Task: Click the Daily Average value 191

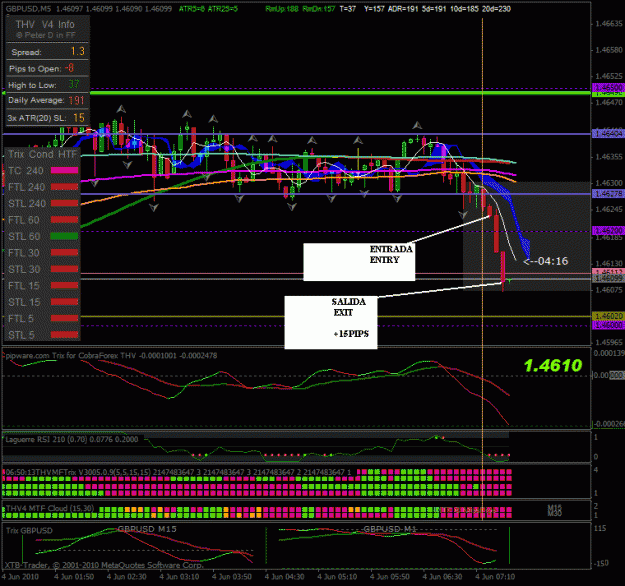Action: 77,100
